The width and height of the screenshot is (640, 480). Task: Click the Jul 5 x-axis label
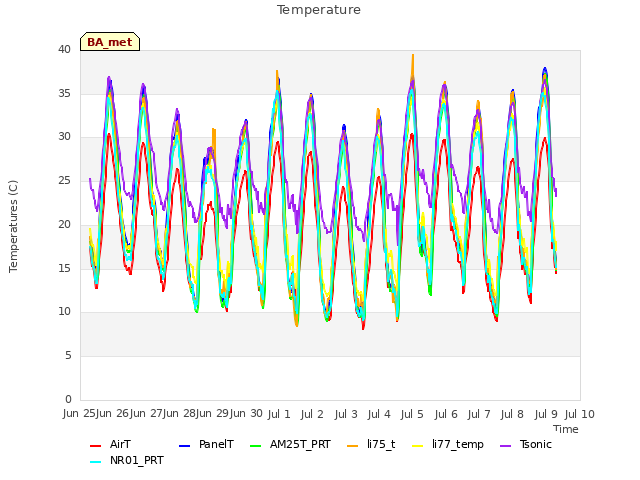pyautogui.click(x=412, y=414)
